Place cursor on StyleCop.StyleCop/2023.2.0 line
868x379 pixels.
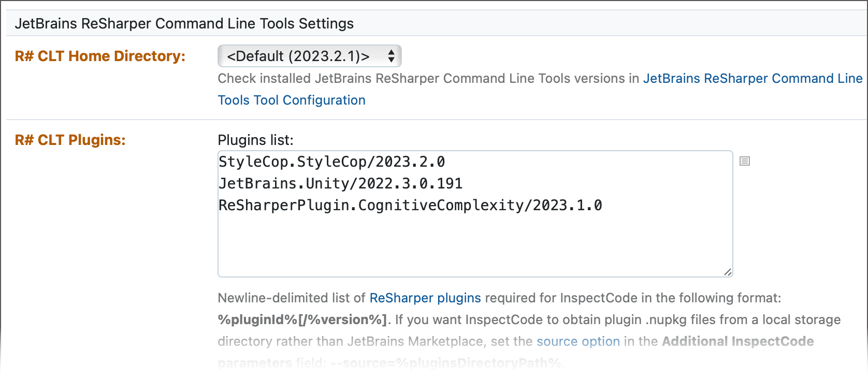pyautogui.click(x=331, y=162)
